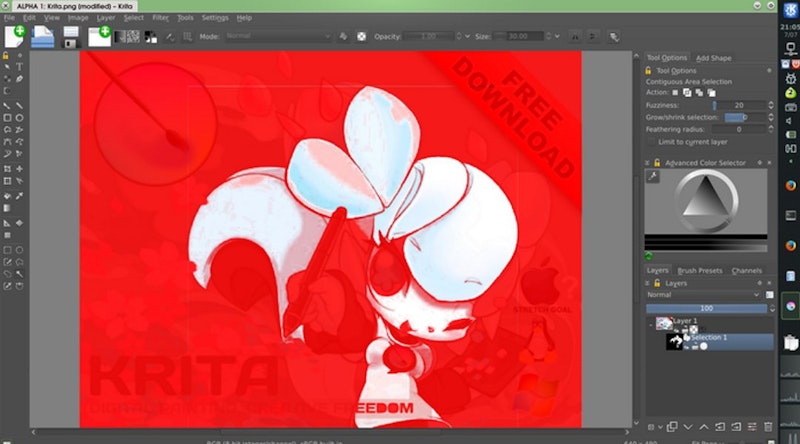Image resolution: width=800 pixels, height=444 pixels.
Task: Select the Text tool in the toolbox
Action: click(21, 65)
